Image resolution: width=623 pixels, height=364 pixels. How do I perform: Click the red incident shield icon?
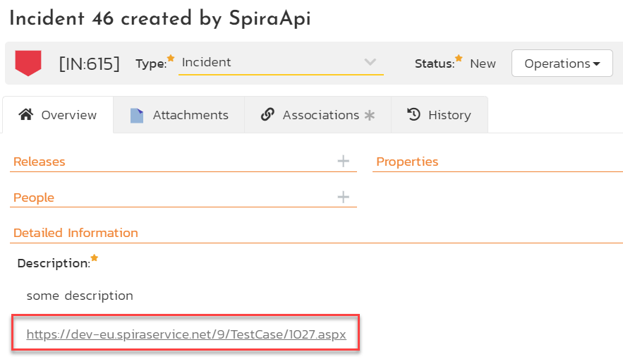(x=28, y=63)
